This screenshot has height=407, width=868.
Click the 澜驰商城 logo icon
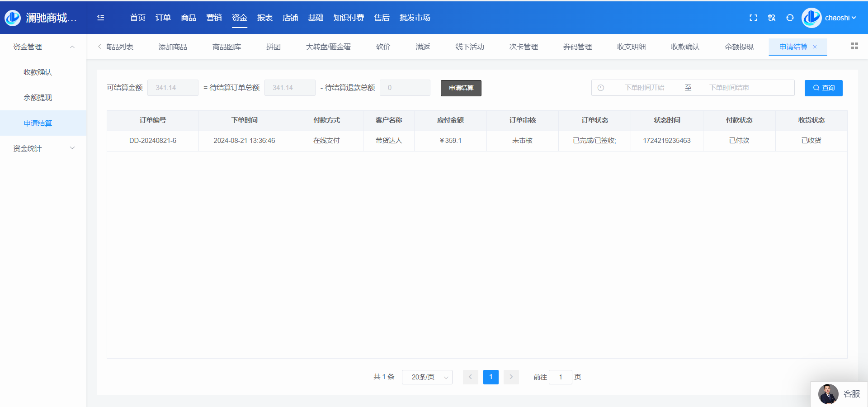click(x=13, y=18)
